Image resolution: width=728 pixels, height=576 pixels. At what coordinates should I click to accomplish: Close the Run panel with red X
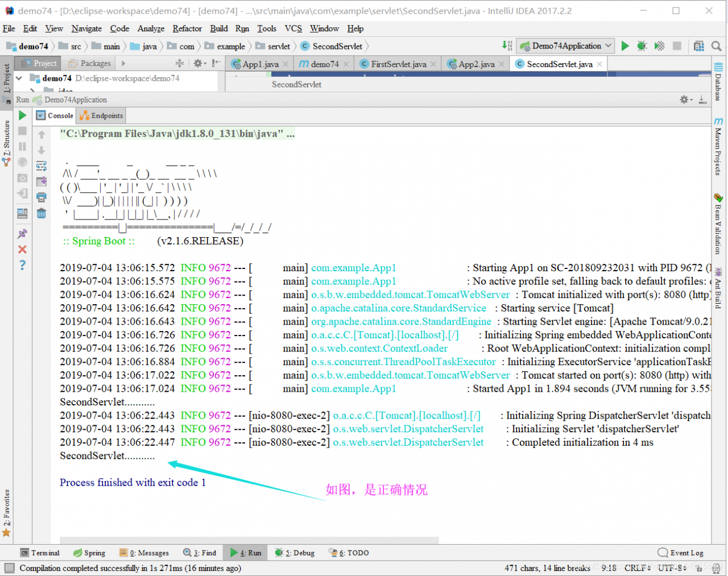(22, 250)
